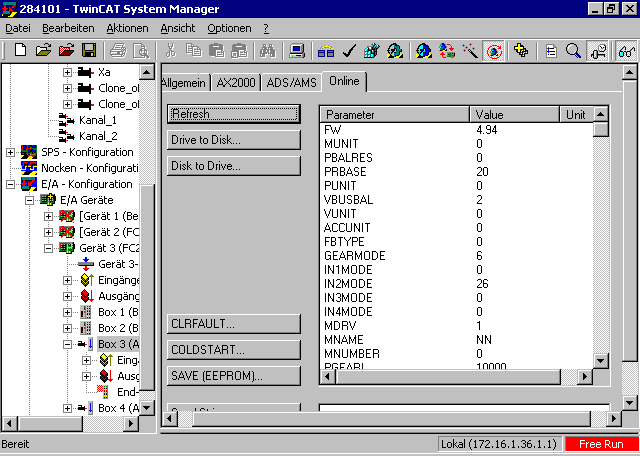Click the Free Run status indicator

click(x=601, y=444)
